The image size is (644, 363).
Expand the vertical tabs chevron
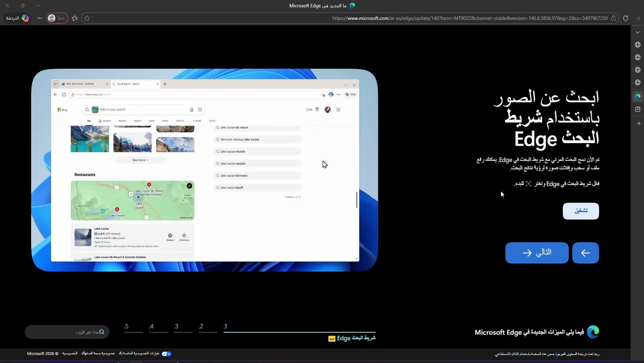pos(637,32)
